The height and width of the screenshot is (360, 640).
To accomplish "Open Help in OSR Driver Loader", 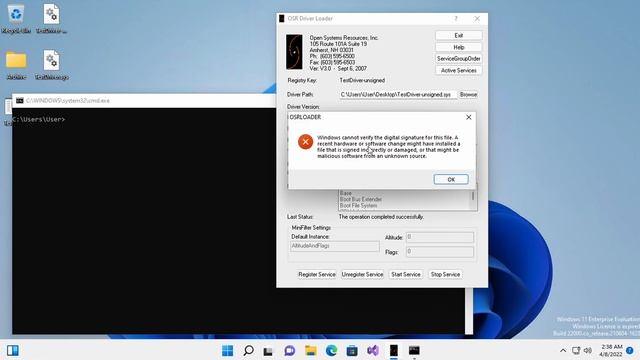I will [458, 47].
